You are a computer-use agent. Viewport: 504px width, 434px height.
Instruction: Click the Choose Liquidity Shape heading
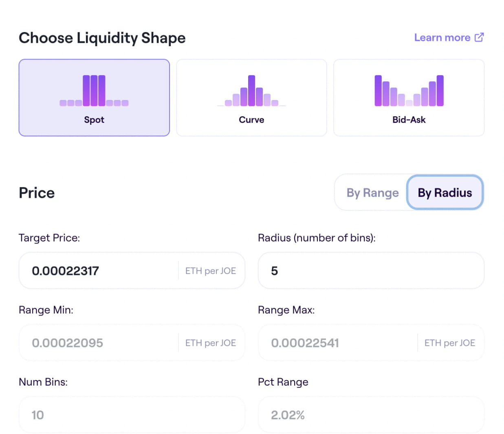102,38
